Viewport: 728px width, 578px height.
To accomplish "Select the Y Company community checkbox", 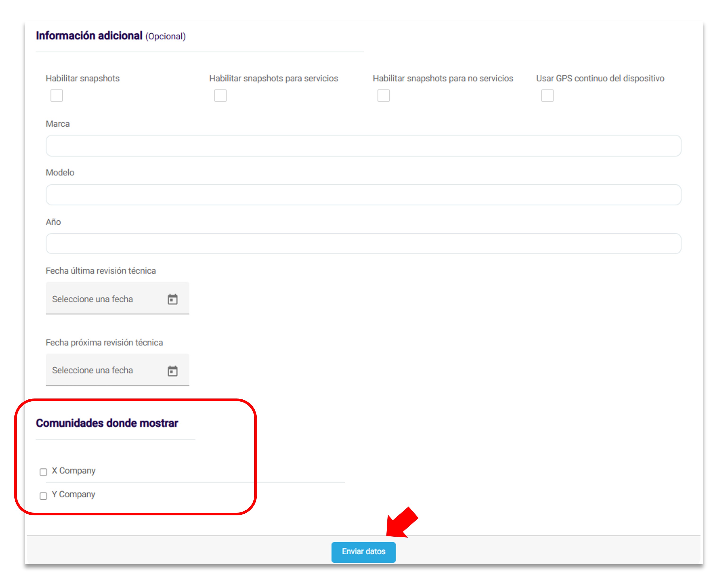I will pos(43,496).
